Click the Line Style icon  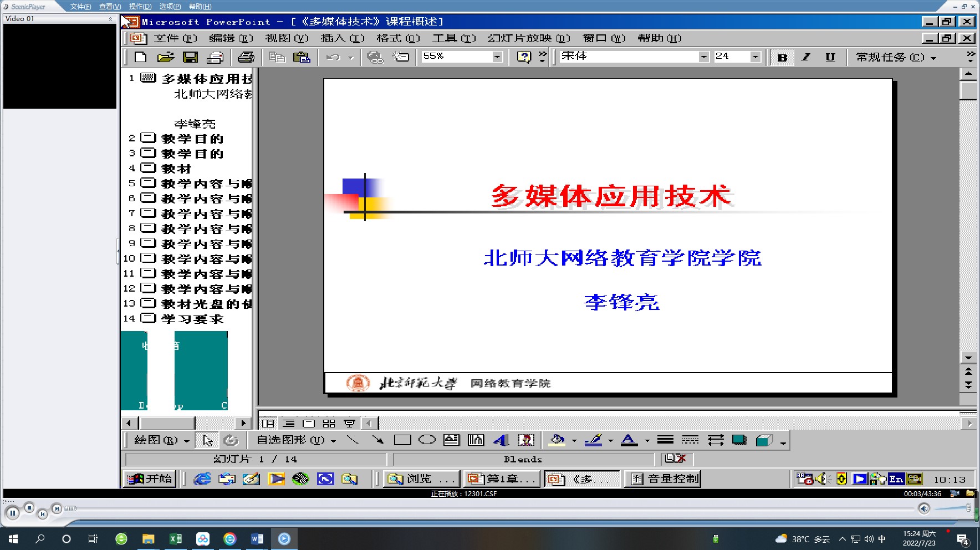665,440
